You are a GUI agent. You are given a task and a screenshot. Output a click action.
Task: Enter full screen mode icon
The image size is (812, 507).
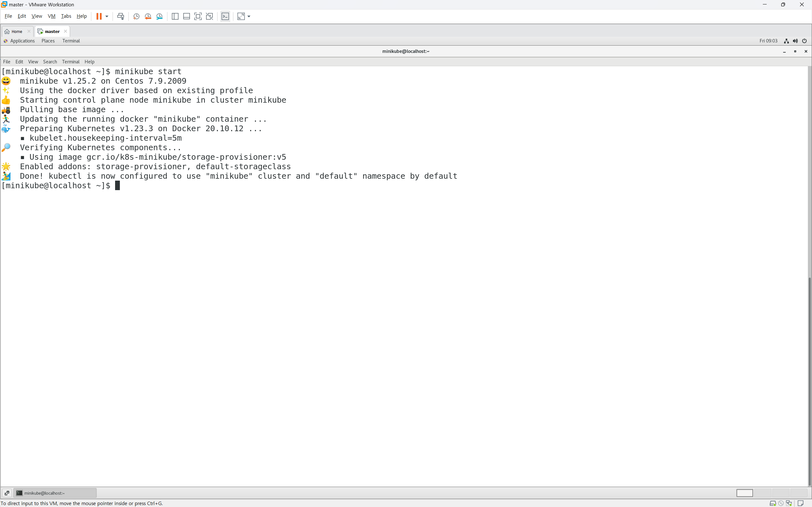click(x=198, y=16)
